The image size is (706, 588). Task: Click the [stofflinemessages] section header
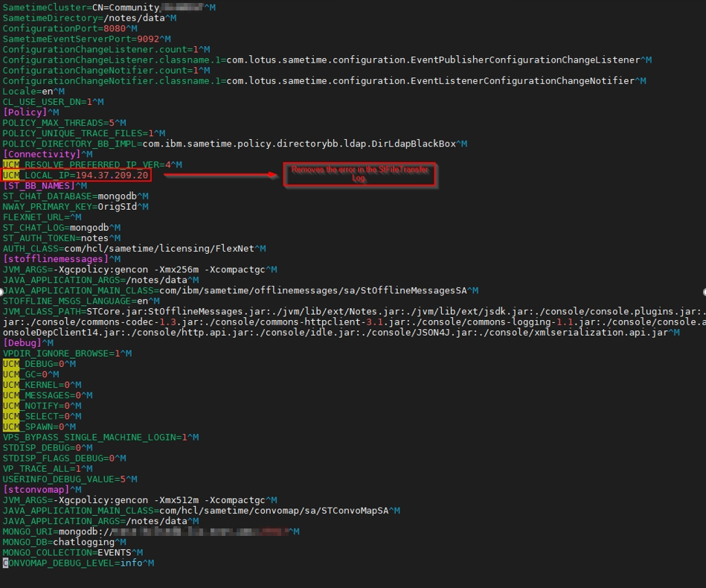pyautogui.click(x=53, y=259)
